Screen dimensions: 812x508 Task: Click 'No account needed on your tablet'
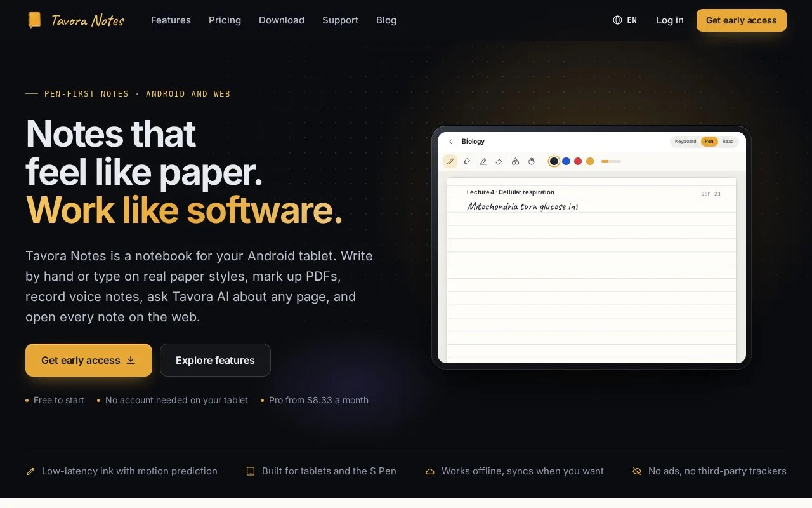point(176,400)
